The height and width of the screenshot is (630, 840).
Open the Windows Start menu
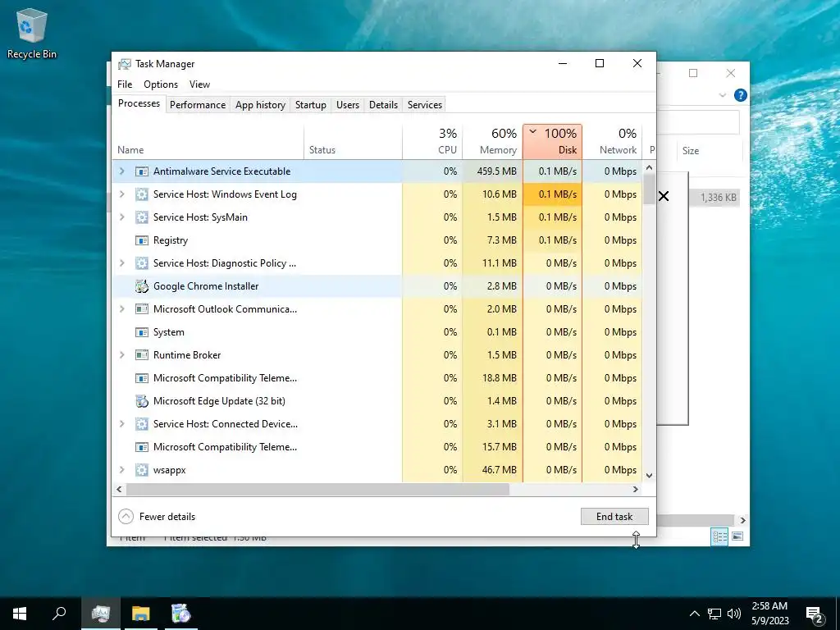coord(20,614)
